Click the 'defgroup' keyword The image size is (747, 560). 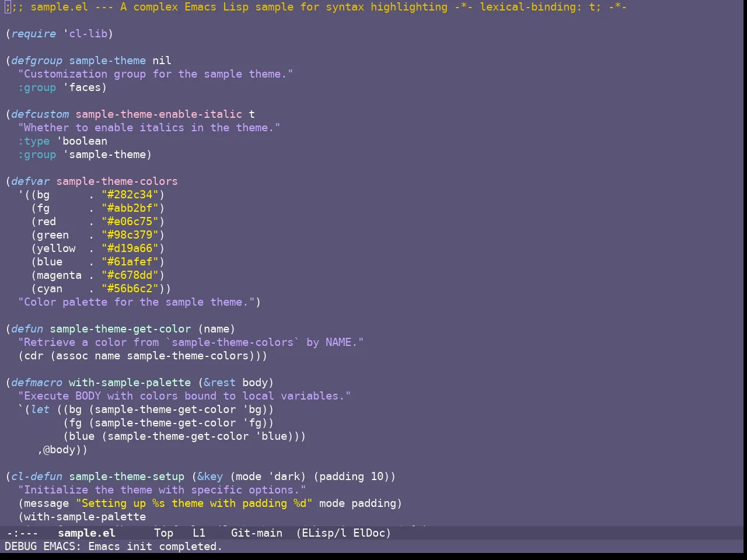(37, 61)
